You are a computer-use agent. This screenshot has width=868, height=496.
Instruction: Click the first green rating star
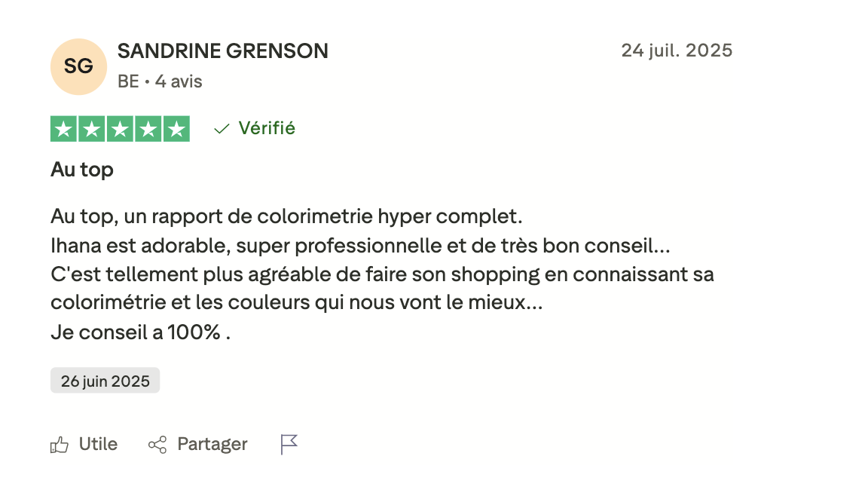pyautogui.click(x=63, y=129)
